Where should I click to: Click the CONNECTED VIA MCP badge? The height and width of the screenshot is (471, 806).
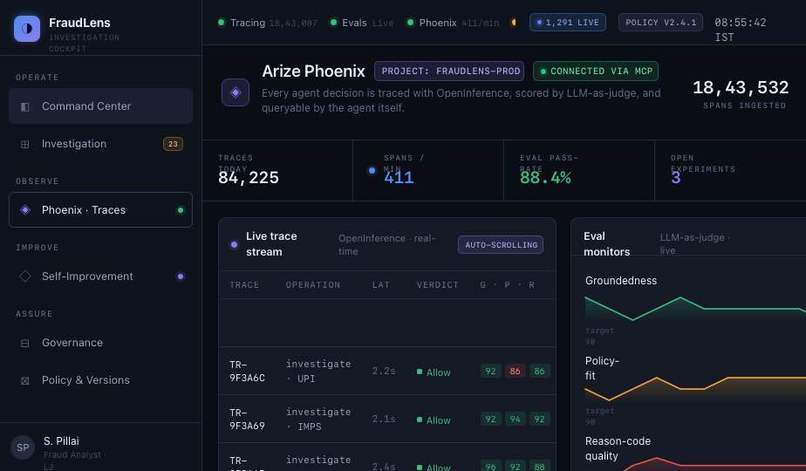596,71
